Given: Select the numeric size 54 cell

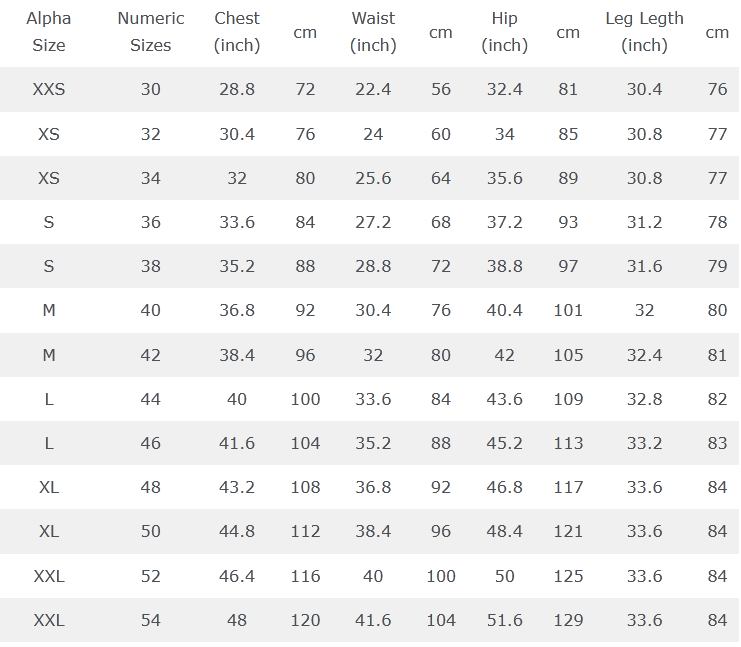Looking at the screenshot, I should (151, 620).
